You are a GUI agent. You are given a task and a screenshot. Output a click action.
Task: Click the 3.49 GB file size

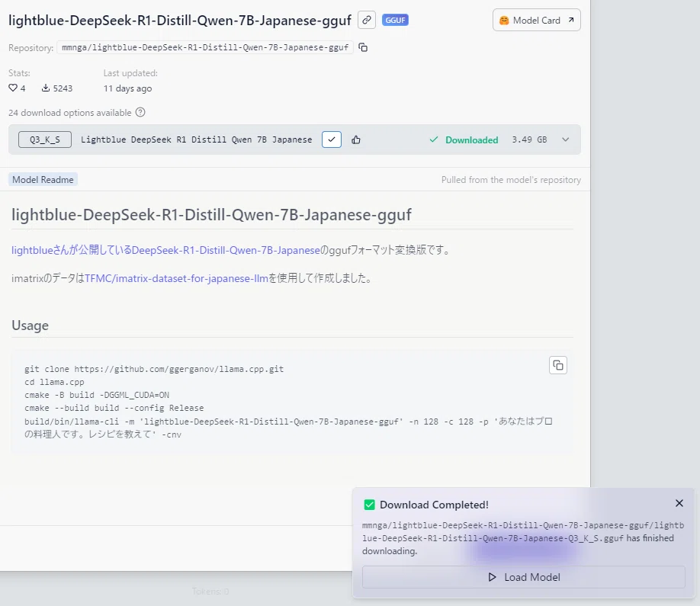[x=529, y=139]
